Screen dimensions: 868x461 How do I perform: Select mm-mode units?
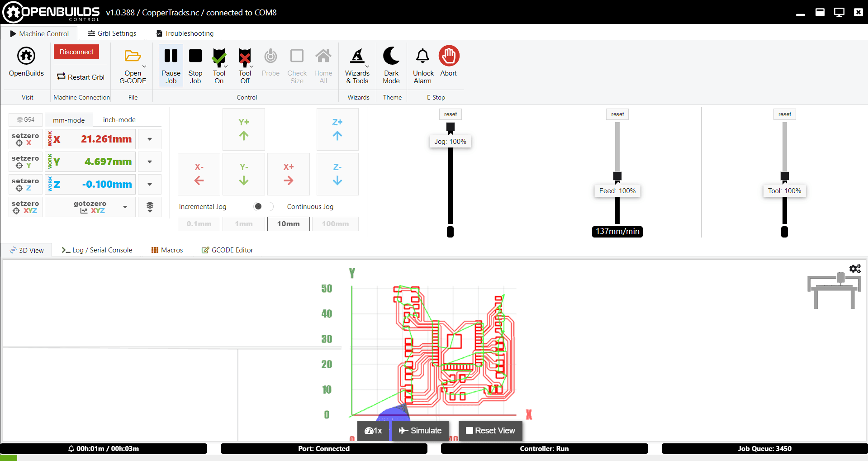[69, 120]
